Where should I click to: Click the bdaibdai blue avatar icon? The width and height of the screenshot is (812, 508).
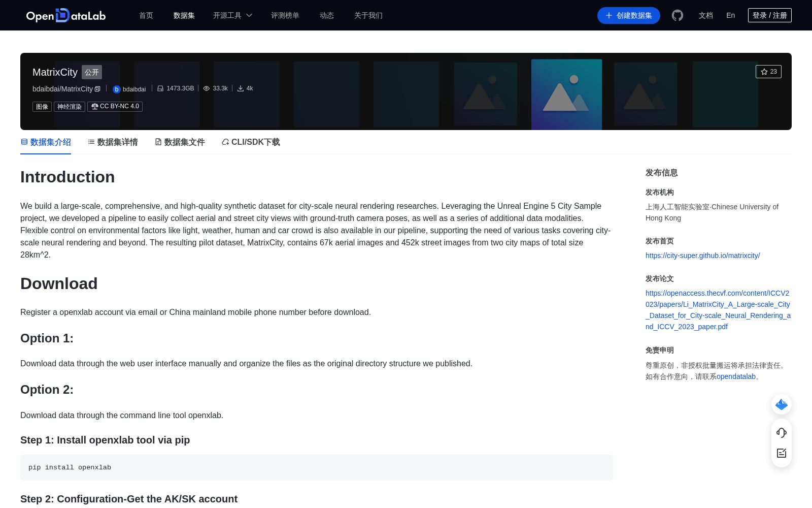pyautogui.click(x=116, y=89)
